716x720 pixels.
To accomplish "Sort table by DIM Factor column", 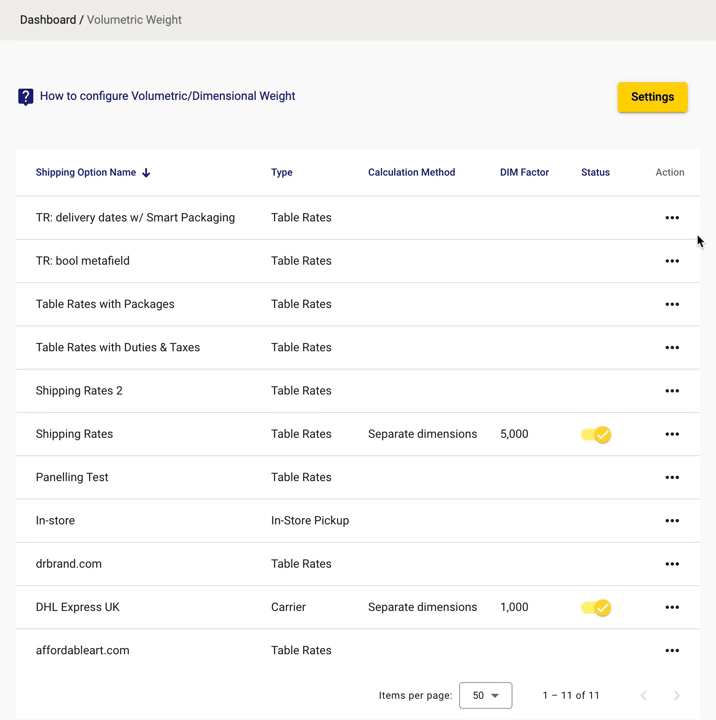I will coord(524,172).
